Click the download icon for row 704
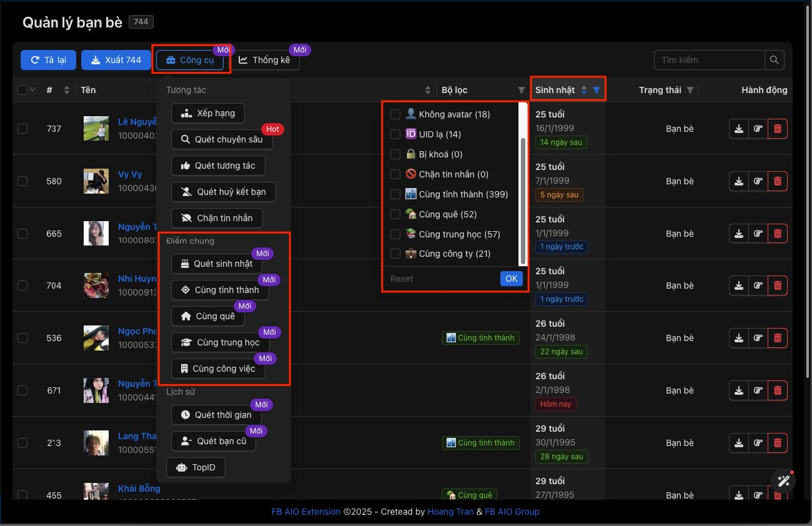Image resolution: width=812 pixels, height=526 pixels. tap(739, 285)
